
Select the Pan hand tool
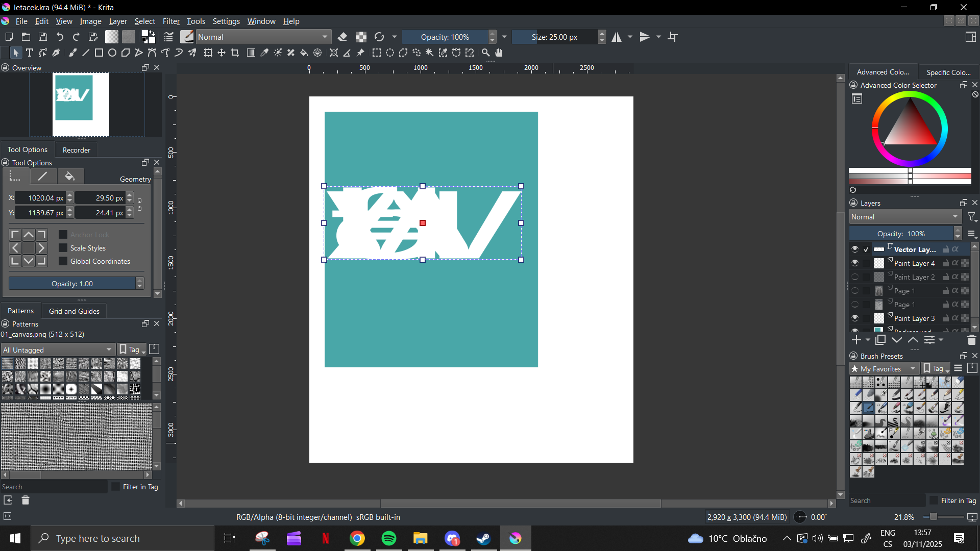click(499, 53)
